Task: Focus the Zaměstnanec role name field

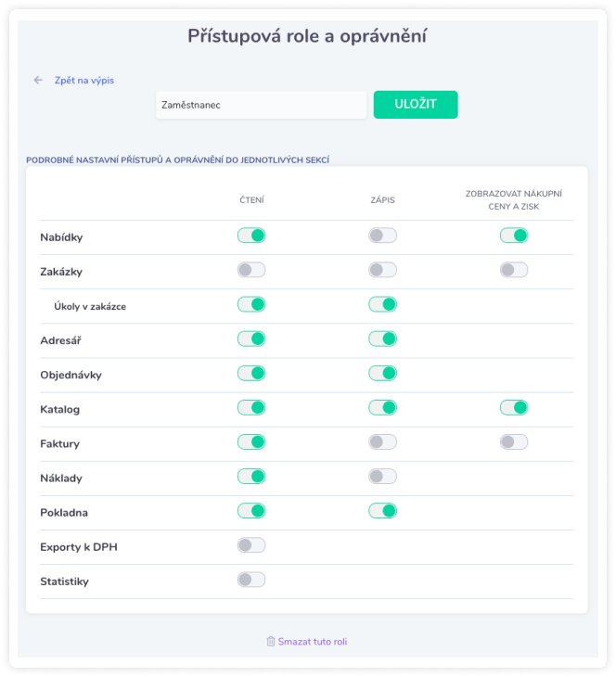Action: (261, 105)
